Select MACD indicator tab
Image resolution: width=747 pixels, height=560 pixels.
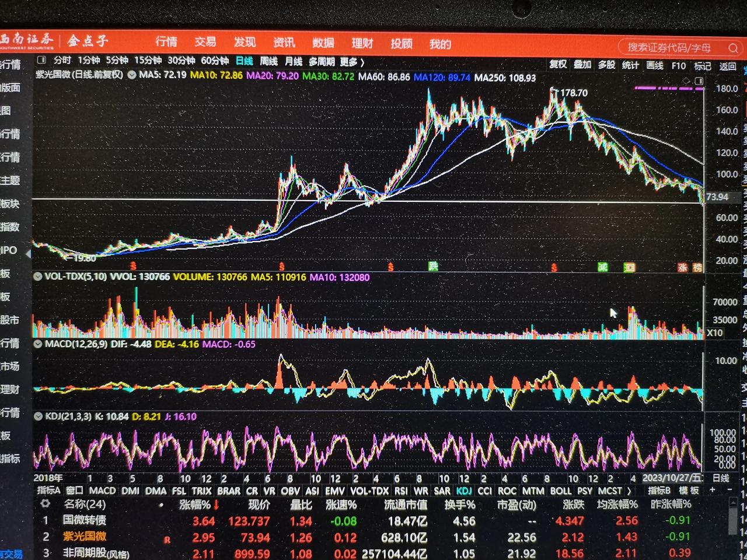point(102,491)
